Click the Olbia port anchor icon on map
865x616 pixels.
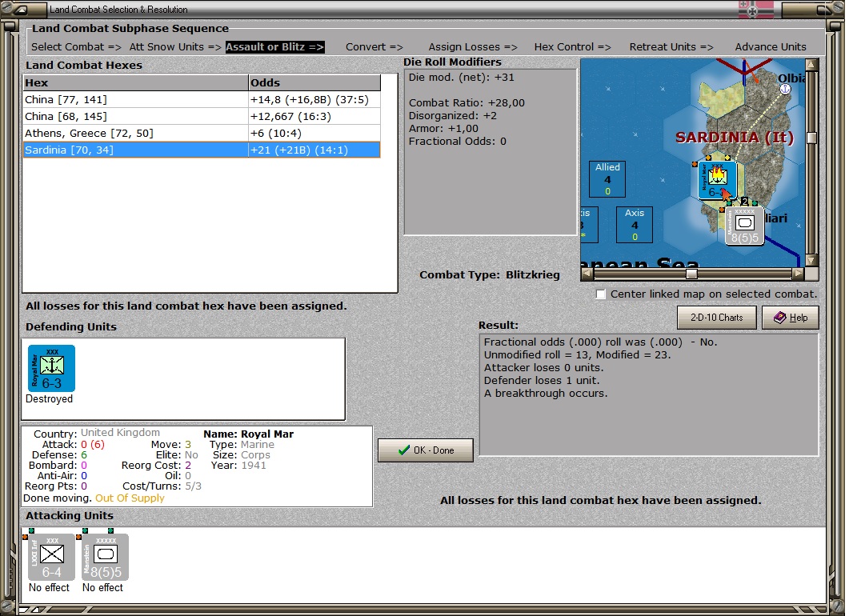(x=785, y=89)
